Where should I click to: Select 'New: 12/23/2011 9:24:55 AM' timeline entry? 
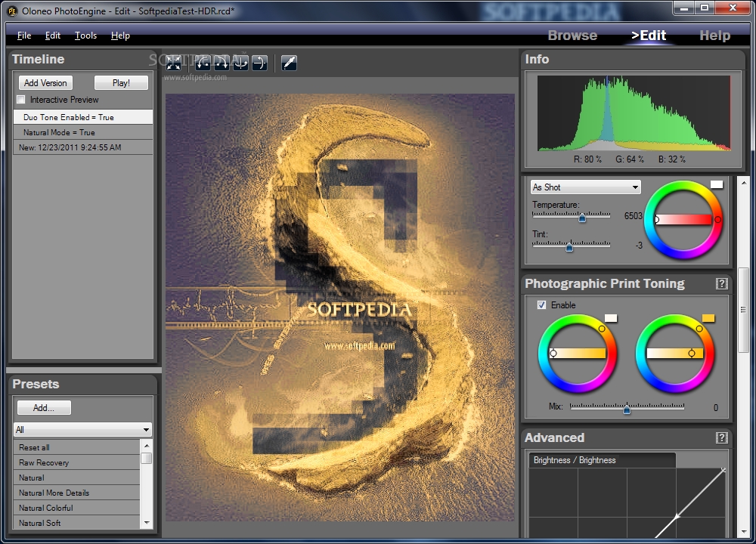(83, 147)
